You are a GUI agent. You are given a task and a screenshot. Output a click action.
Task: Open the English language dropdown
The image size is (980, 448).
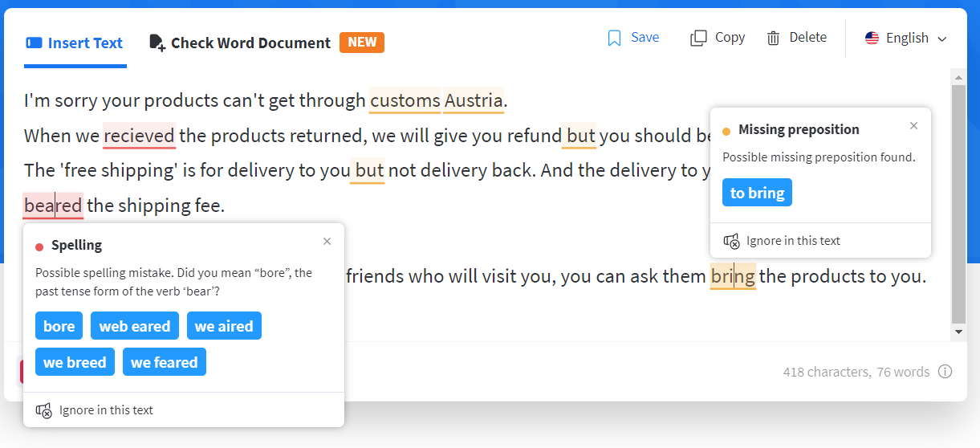(x=906, y=39)
